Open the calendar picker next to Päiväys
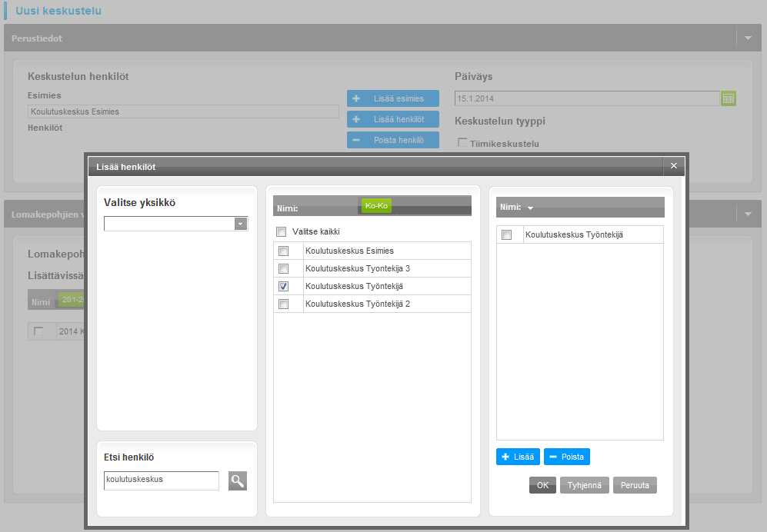The width and height of the screenshot is (767, 532). coord(729,98)
